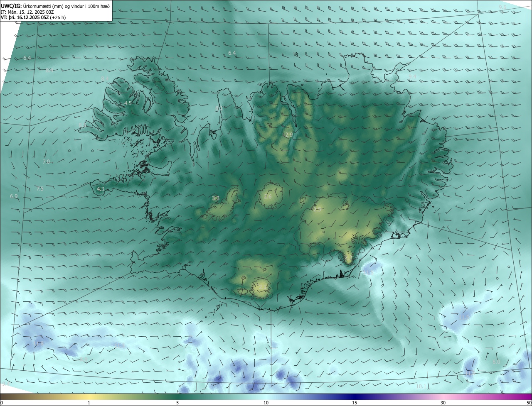
Task: Pick the light pink colour above tick 30
Action: tap(443, 396)
